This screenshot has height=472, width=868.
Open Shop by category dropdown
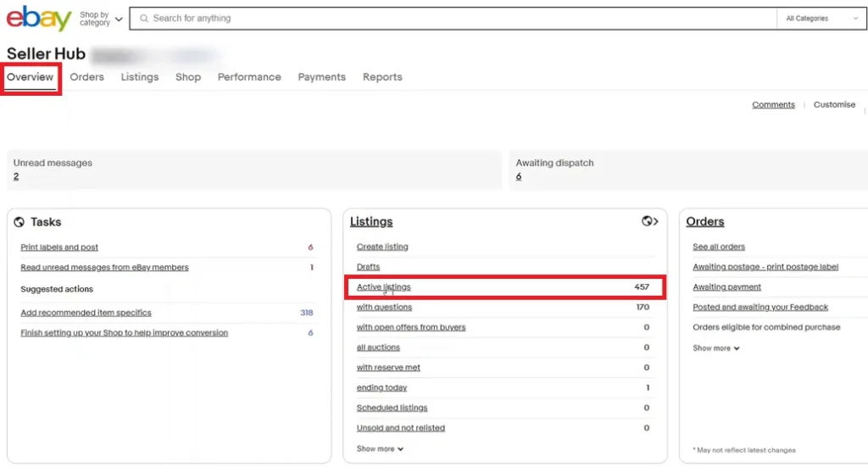pyautogui.click(x=102, y=19)
